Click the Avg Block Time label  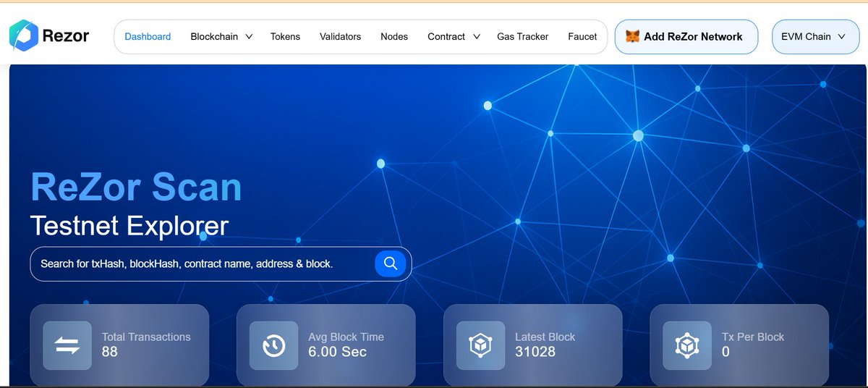[x=346, y=337]
